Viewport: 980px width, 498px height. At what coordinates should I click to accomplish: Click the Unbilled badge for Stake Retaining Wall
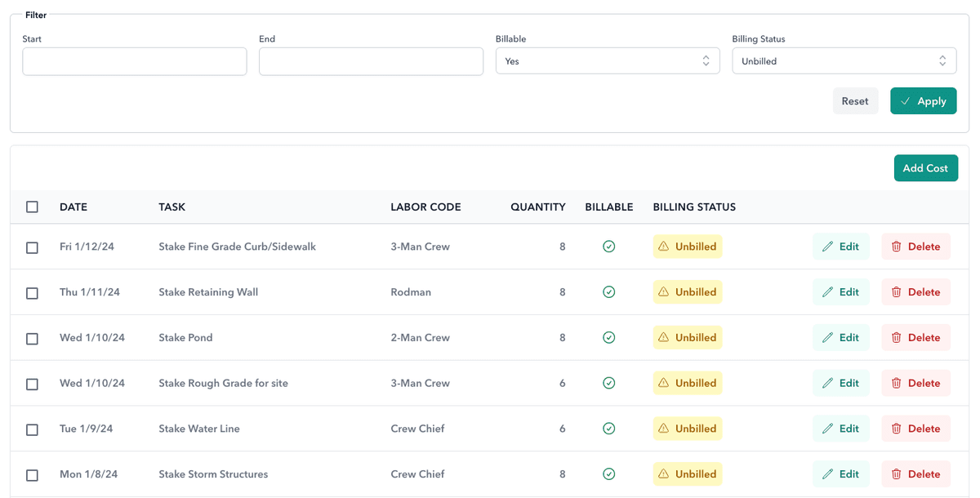click(x=687, y=291)
